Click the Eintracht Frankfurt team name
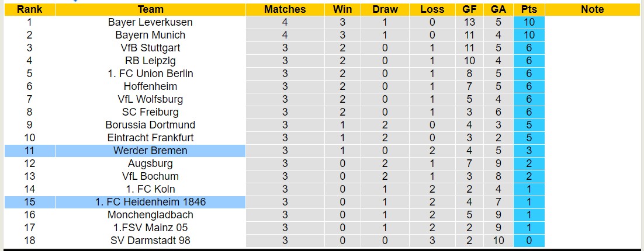 pyautogui.click(x=150, y=138)
